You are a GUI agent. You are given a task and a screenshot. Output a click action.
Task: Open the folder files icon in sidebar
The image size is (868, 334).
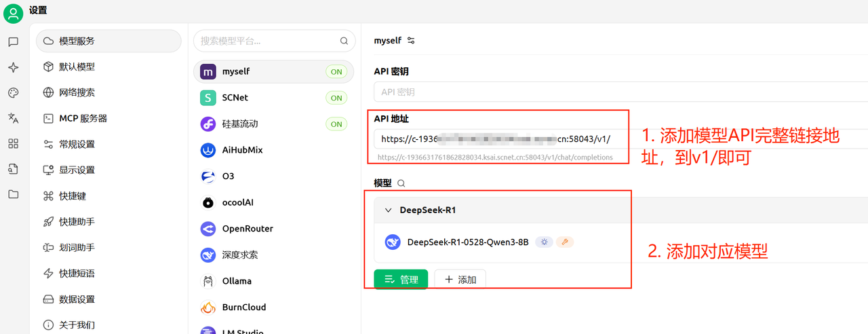tap(14, 194)
